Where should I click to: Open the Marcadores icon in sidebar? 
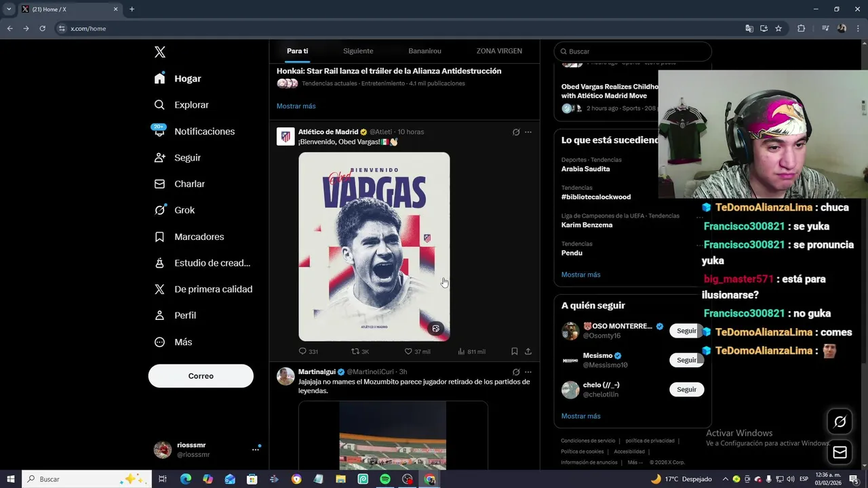click(159, 237)
